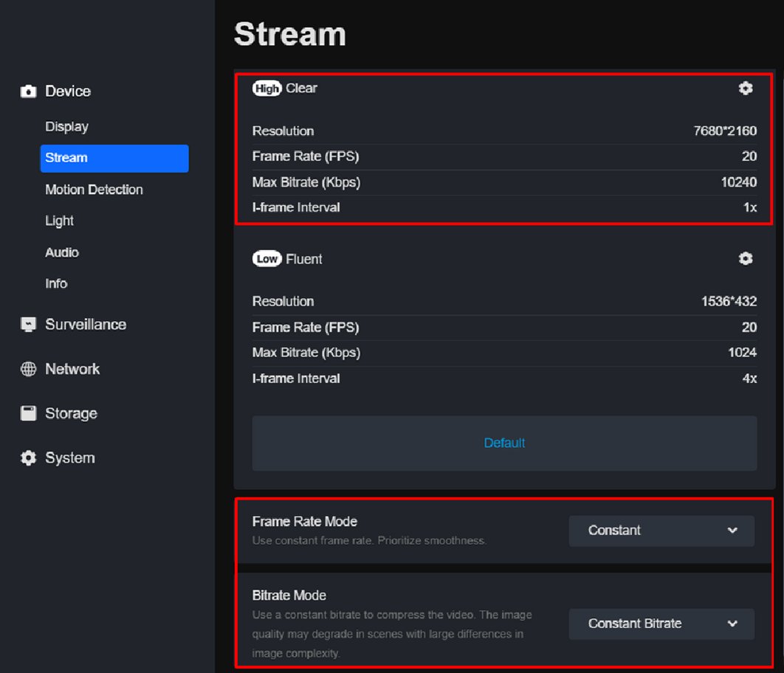Viewport: 784px width, 673px height.
Task: Open the Info page
Action: click(x=56, y=284)
